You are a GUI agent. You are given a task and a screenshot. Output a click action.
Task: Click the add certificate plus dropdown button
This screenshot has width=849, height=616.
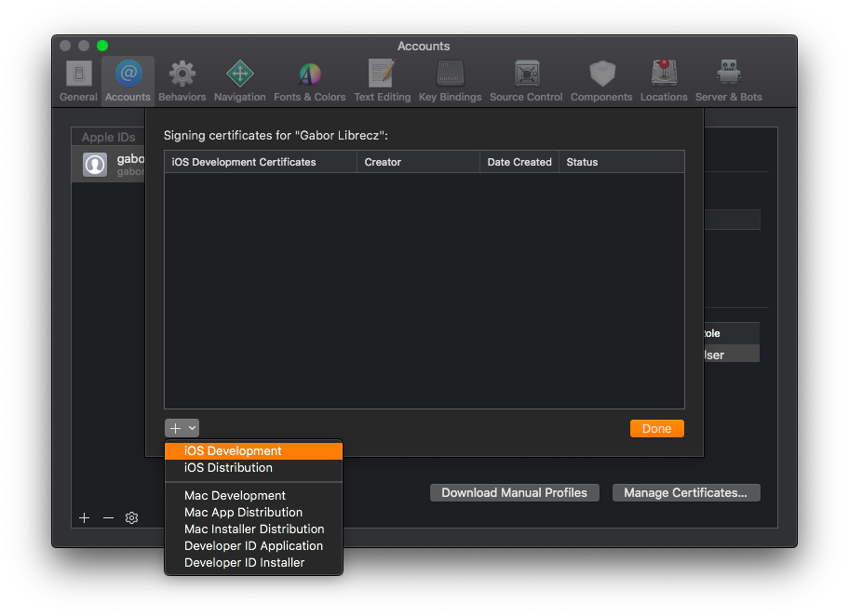[182, 428]
